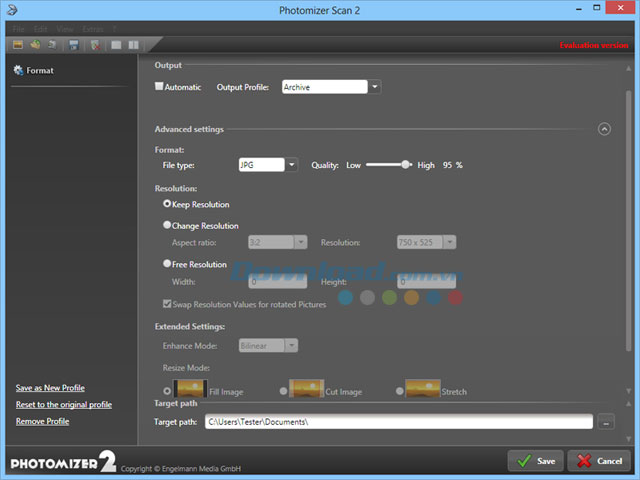Open the JPG File type dropdown

292,165
